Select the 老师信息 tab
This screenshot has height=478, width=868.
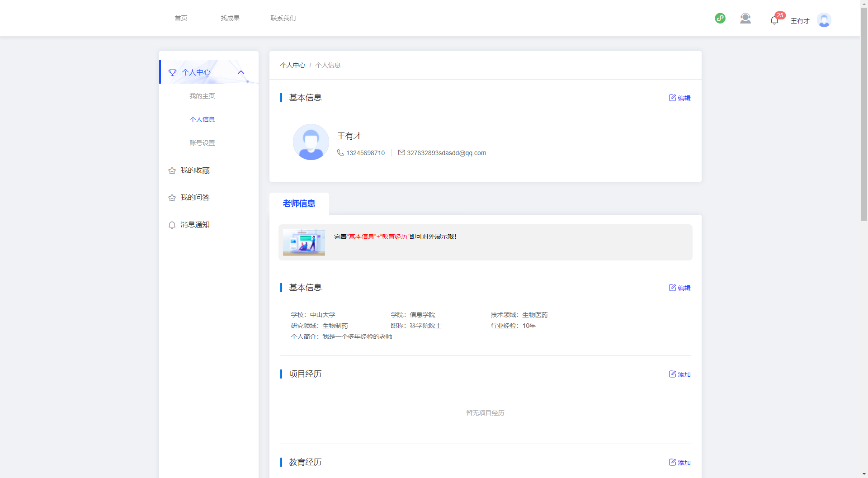(x=299, y=204)
